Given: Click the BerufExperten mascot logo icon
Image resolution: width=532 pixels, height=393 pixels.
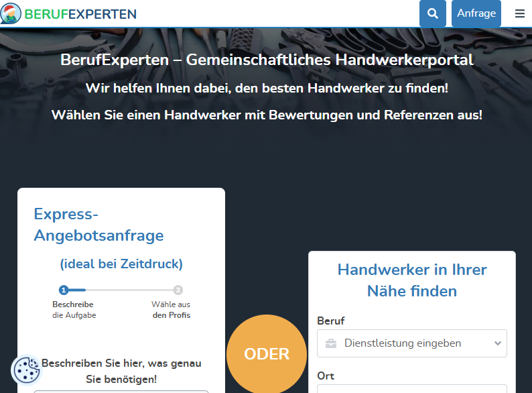Looking at the screenshot, I should (x=11, y=13).
